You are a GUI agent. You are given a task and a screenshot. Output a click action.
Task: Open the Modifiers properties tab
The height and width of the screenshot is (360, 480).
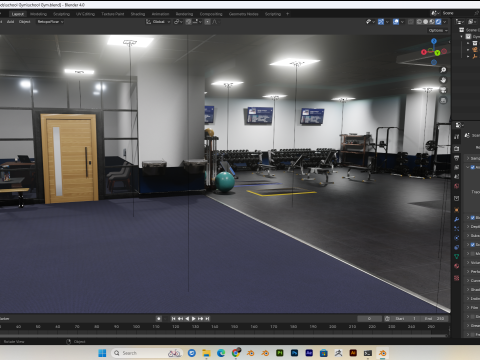click(x=457, y=219)
